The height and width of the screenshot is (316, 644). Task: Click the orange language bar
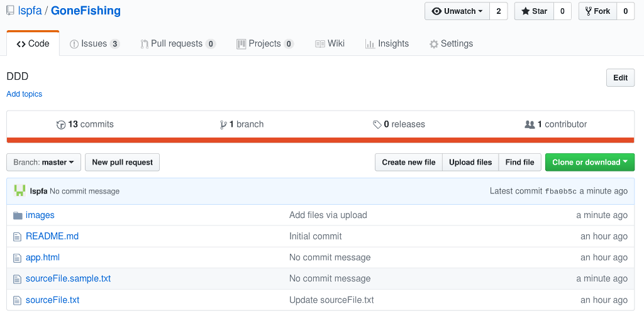click(x=320, y=140)
